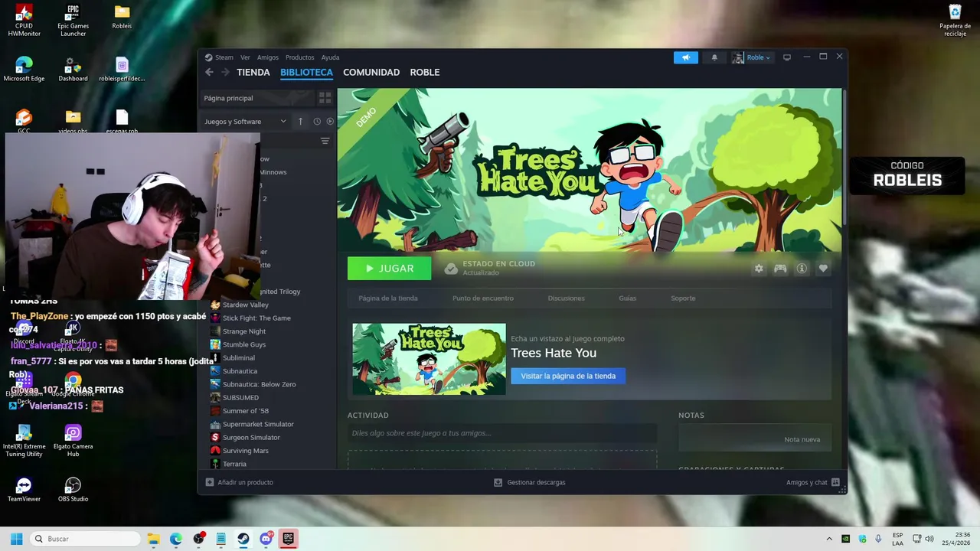Click the cloud status icon
The height and width of the screenshot is (551, 980).
[451, 269]
